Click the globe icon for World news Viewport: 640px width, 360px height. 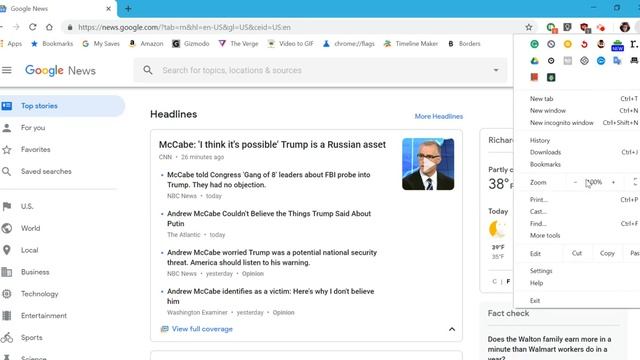point(7,228)
